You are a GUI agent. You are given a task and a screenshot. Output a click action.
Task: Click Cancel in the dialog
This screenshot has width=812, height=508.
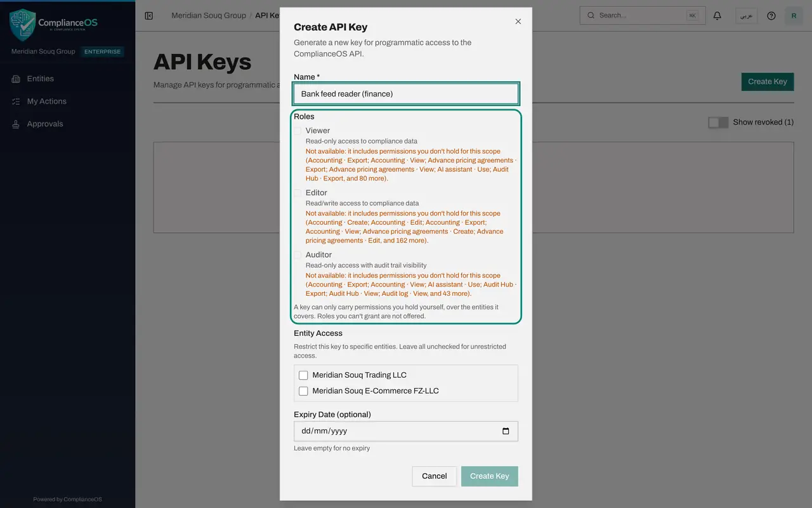(435, 476)
